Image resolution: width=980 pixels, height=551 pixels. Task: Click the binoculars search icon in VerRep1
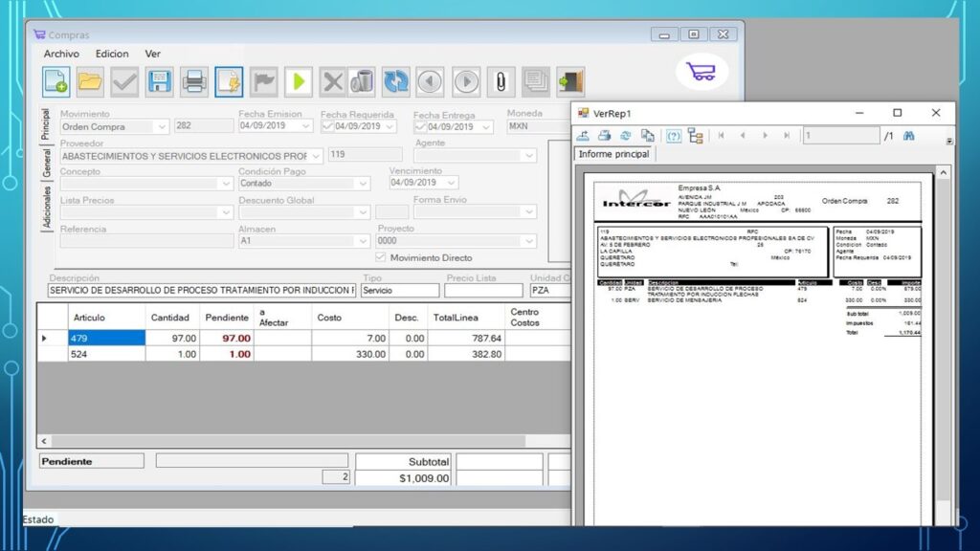pyautogui.click(x=908, y=136)
